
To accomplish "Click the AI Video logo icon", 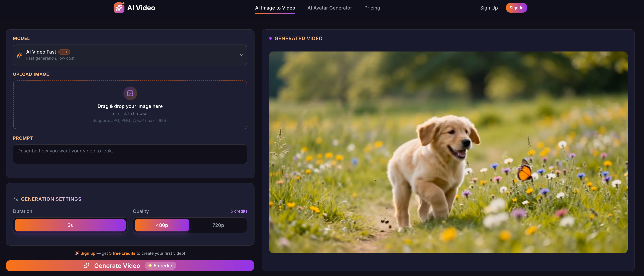I will click(x=119, y=8).
